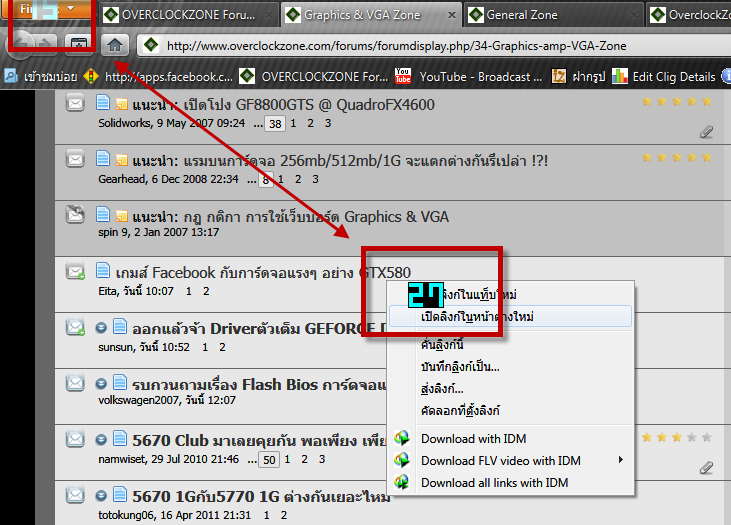731x525 pixels.
Task: Expand Download FLV video with IDM submenu
Action: pos(510,461)
